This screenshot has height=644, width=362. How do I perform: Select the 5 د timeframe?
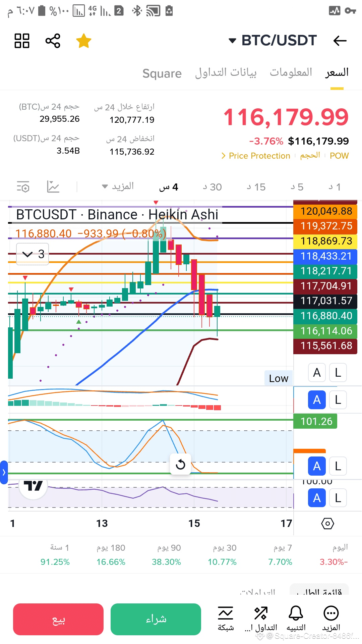297,187
